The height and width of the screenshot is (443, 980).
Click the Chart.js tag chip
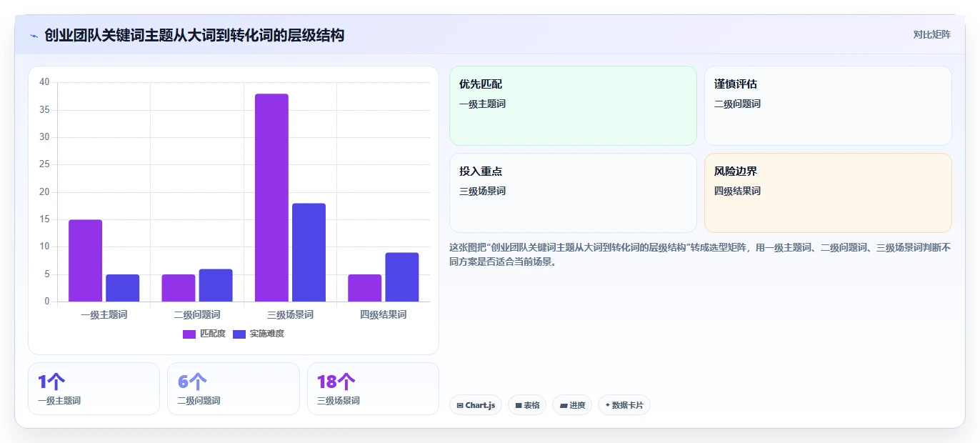click(x=476, y=405)
